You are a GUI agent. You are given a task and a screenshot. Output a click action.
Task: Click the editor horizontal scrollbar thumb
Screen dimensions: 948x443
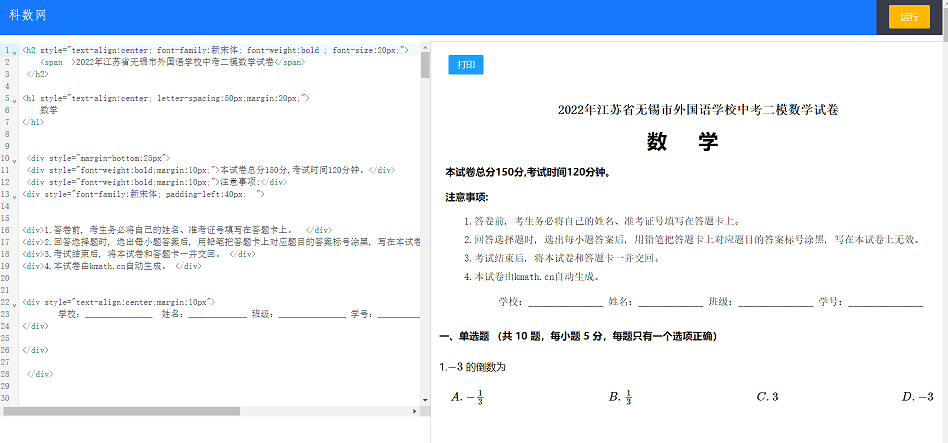pos(122,411)
